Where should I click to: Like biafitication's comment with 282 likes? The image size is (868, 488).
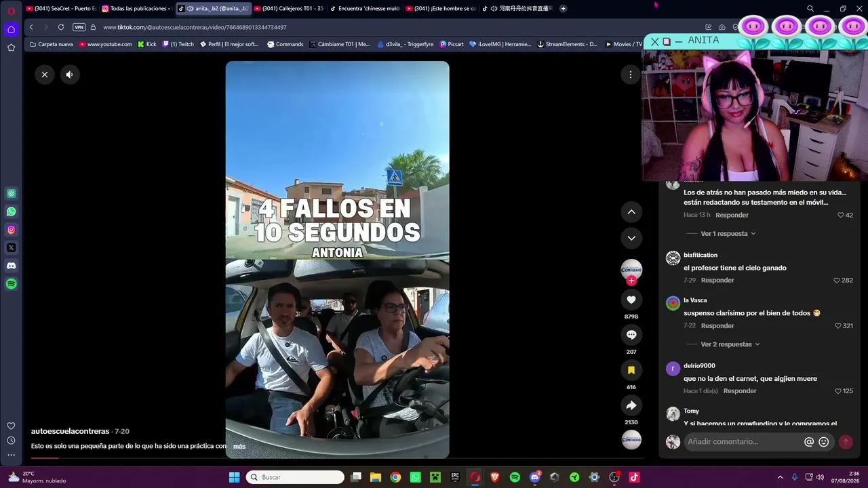point(837,281)
